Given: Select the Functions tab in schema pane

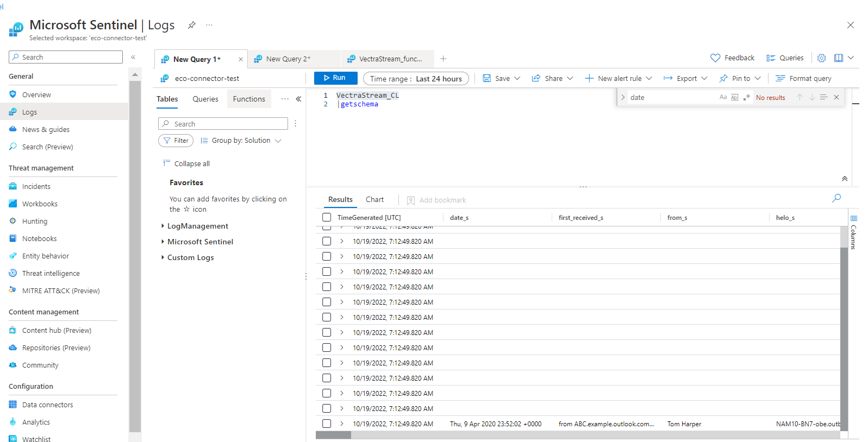Looking at the screenshot, I should coord(249,99).
